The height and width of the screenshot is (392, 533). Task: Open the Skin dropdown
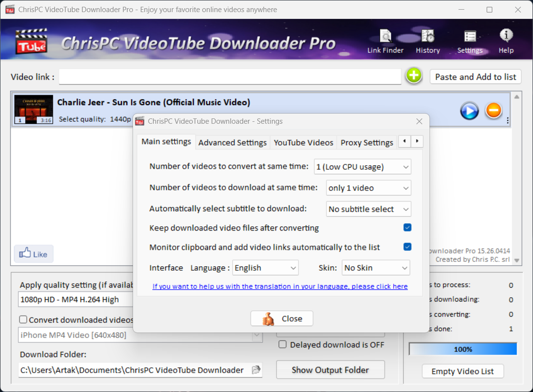click(x=376, y=268)
